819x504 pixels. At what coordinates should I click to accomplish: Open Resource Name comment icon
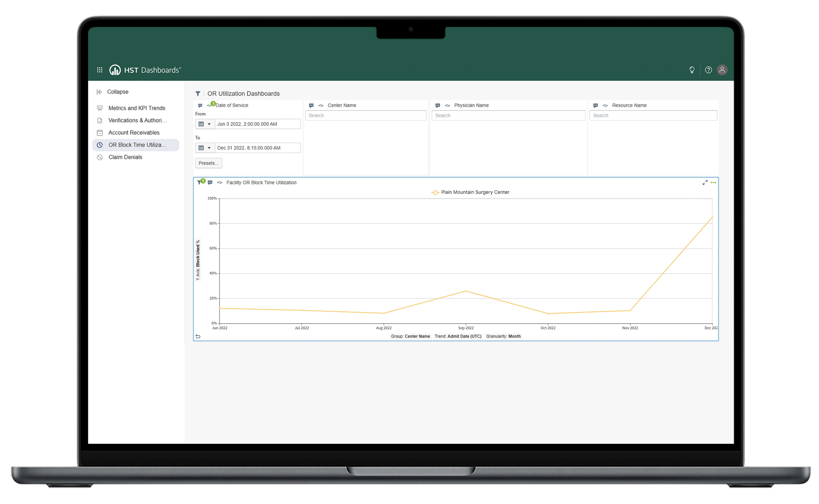pos(595,105)
